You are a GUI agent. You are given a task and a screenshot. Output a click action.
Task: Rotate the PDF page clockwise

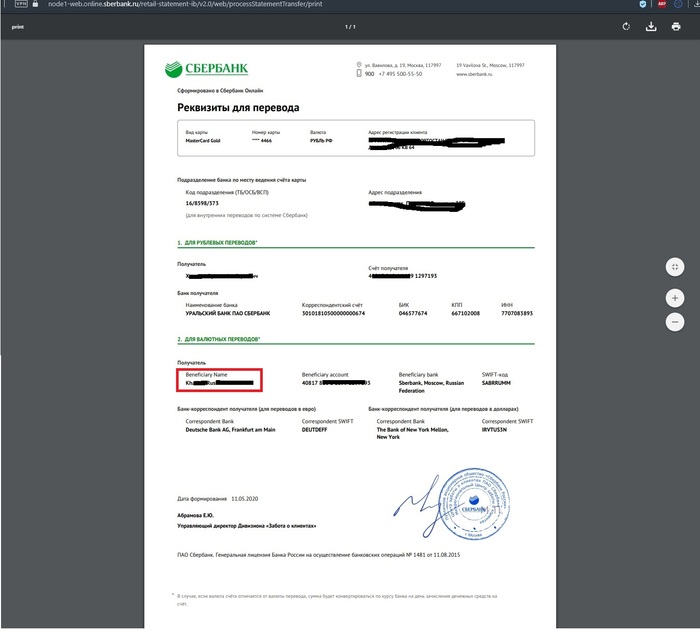(x=626, y=27)
